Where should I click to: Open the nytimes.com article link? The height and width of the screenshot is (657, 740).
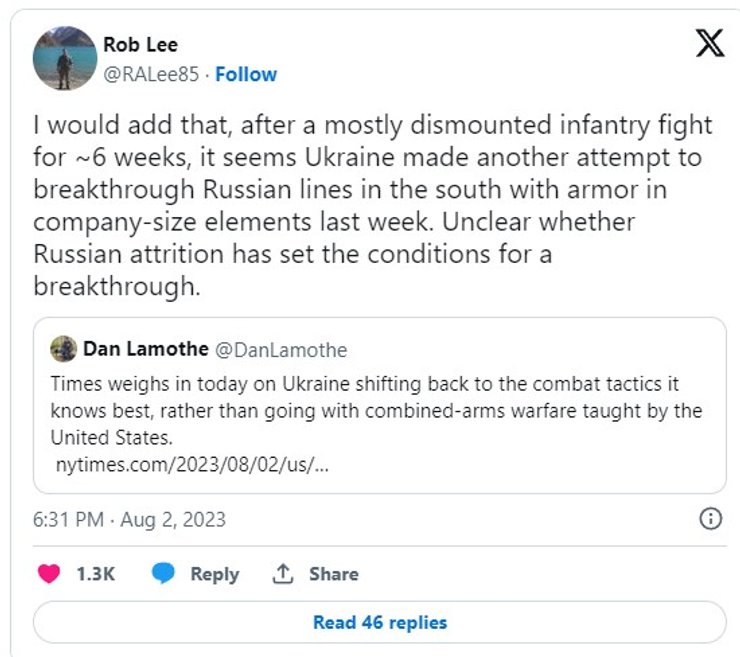191,464
